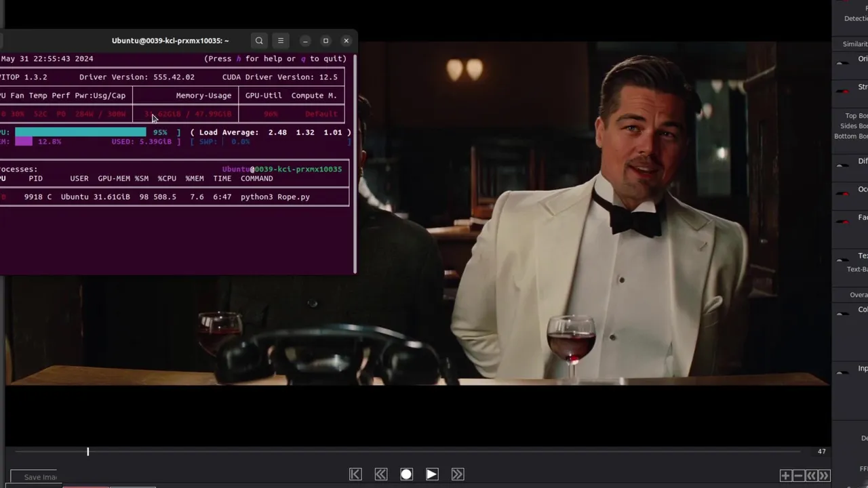Click the 'COMMAND' column header in the process list
The image size is (868, 488).
coord(257,179)
